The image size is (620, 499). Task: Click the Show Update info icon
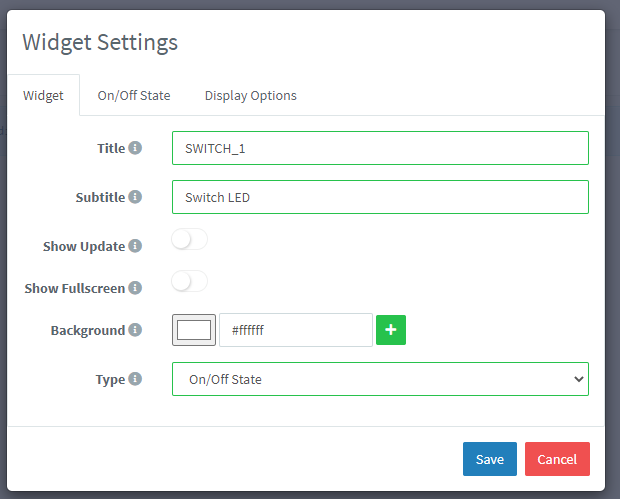135,246
